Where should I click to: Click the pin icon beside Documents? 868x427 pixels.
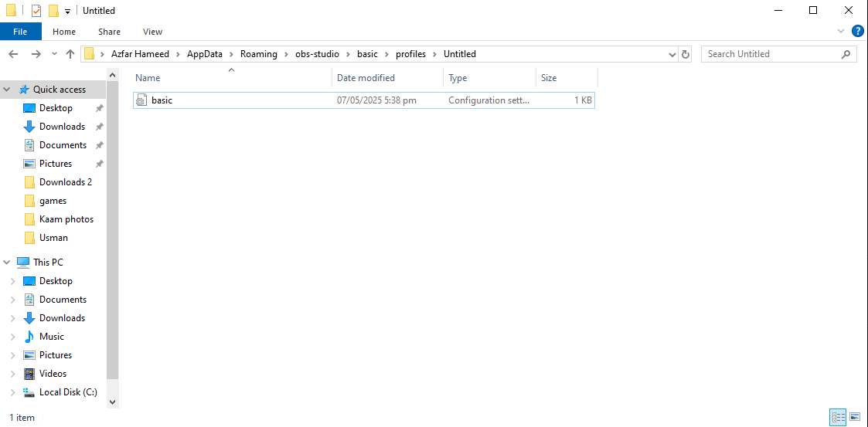click(x=99, y=145)
